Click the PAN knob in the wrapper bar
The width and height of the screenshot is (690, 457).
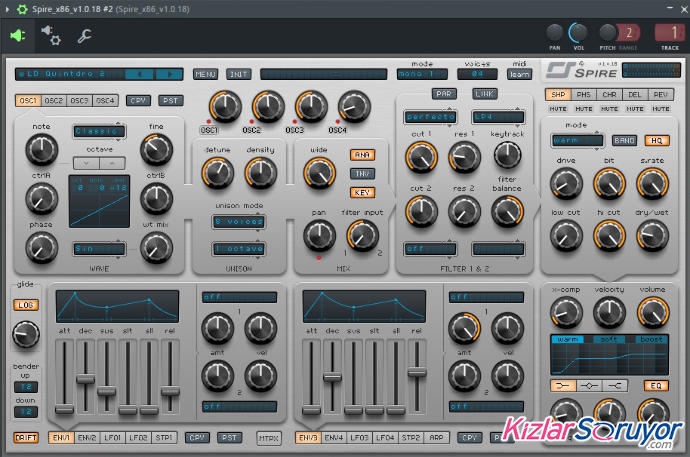[554, 33]
